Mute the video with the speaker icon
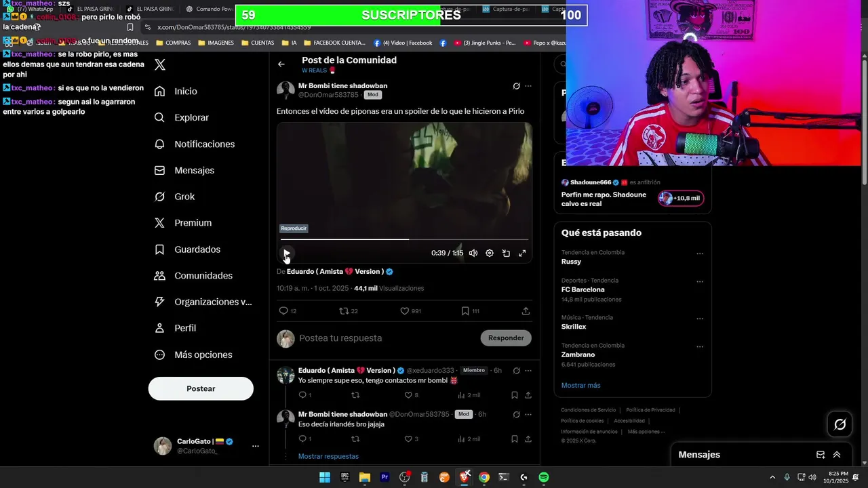Image resolution: width=868 pixels, height=488 pixels. [473, 253]
